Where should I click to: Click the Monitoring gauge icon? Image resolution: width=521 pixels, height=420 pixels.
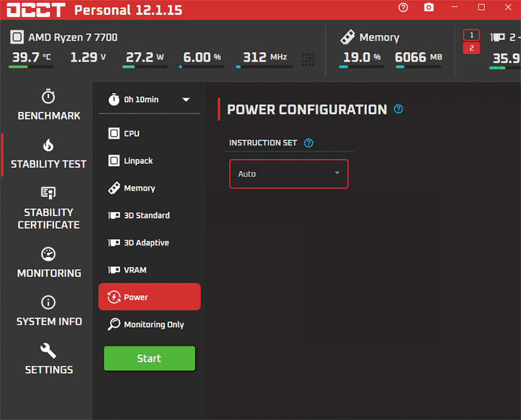(49, 254)
